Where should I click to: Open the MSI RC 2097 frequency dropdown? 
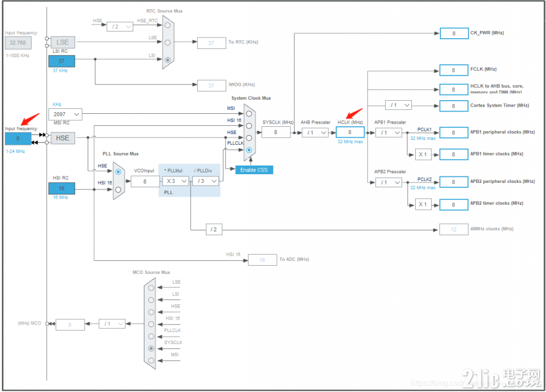[x=65, y=114]
